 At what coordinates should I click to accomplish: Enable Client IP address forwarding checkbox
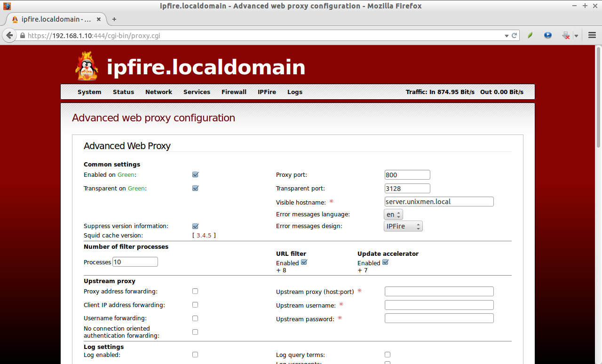195,305
